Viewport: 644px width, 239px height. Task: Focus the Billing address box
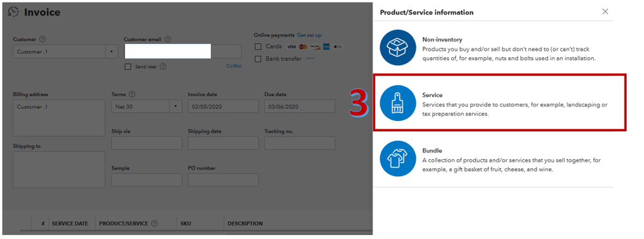[x=59, y=118]
